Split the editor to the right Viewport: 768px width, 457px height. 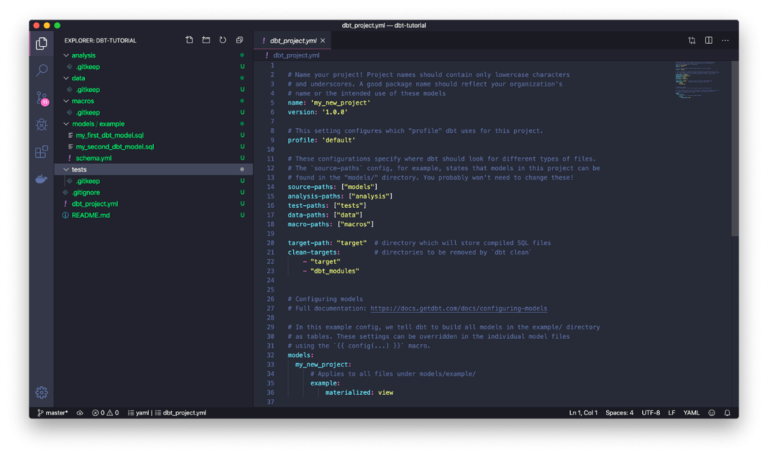708,40
